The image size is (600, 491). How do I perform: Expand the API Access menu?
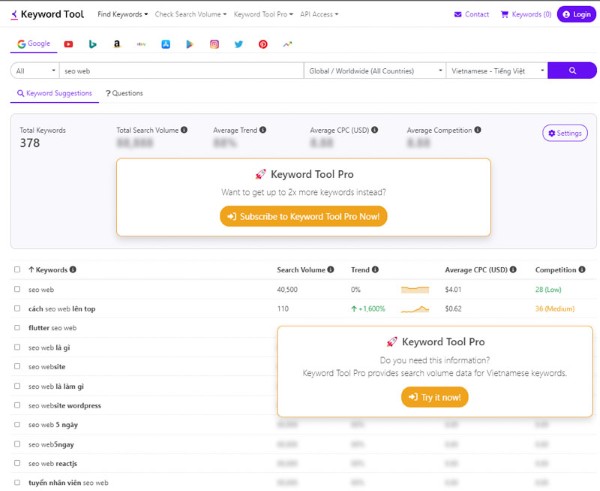(x=319, y=15)
